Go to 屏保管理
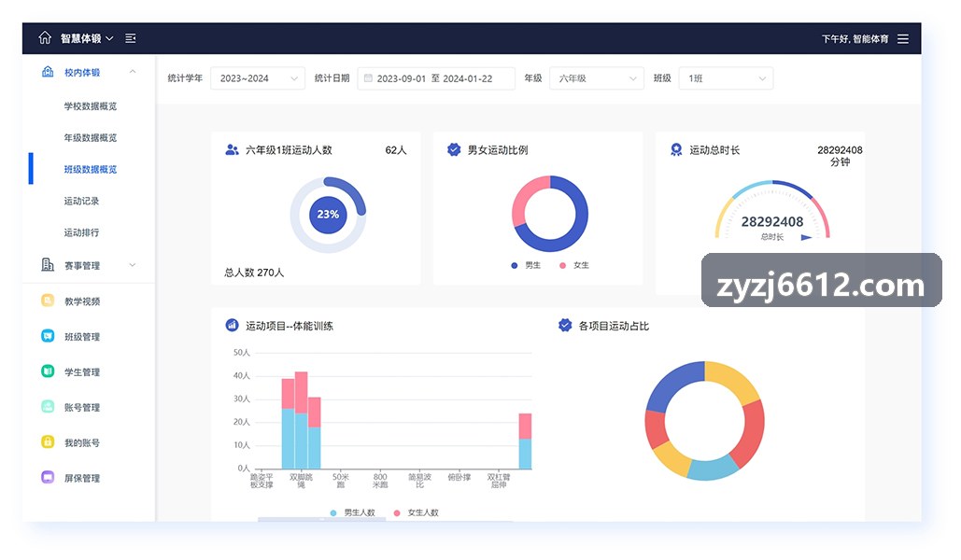Screen dimensions: 961x560 point(82,479)
